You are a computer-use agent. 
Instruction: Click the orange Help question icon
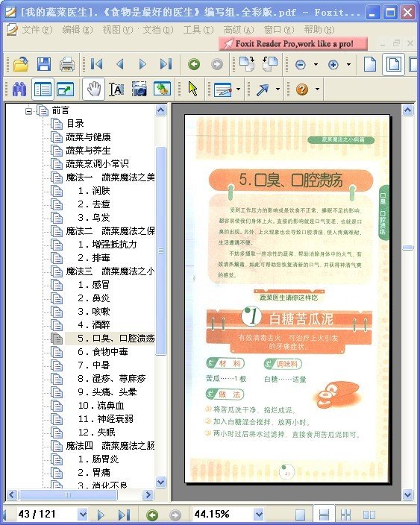[302, 89]
